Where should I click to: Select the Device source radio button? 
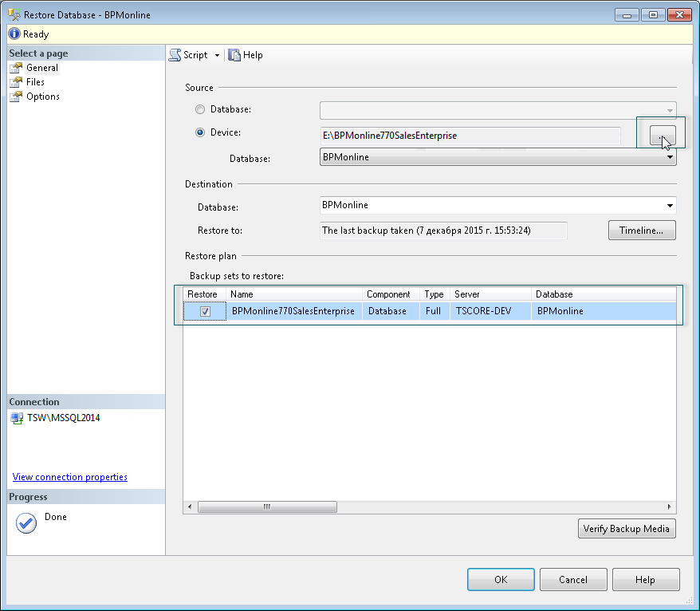[x=200, y=132]
